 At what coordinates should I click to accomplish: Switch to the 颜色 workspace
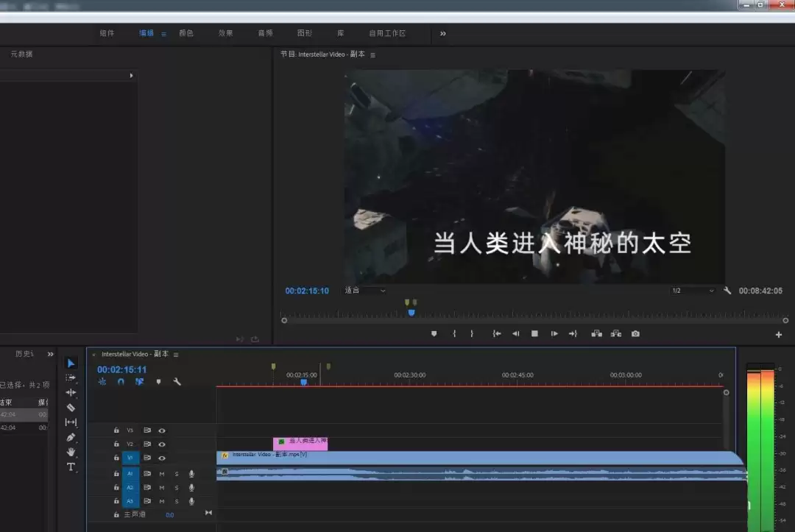[186, 33]
